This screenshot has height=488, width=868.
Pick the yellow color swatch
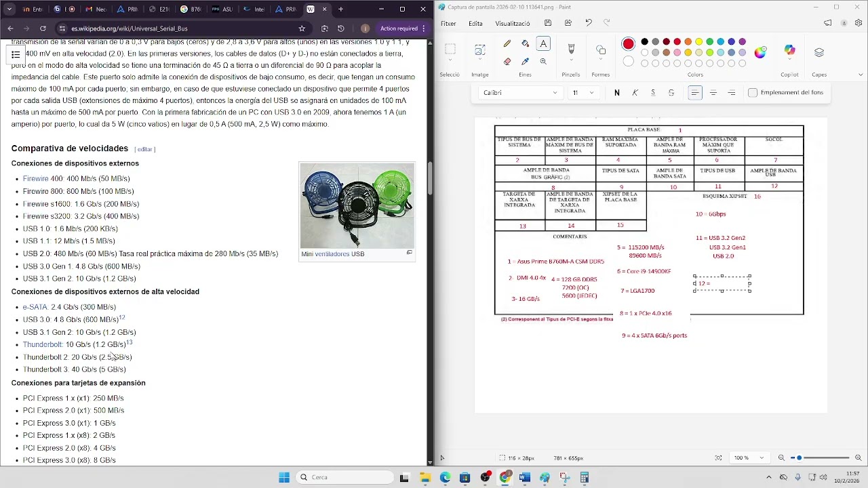(x=698, y=42)
